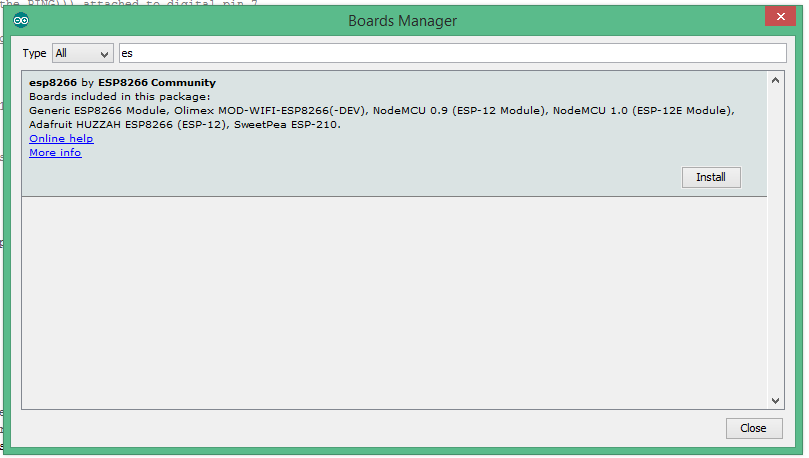Viewport: 809px width, 458px height.
Task: Click the 'Adafruit HUZZAH ESP8266 (ESP-12)' line
Action: [x=185, y=124]
